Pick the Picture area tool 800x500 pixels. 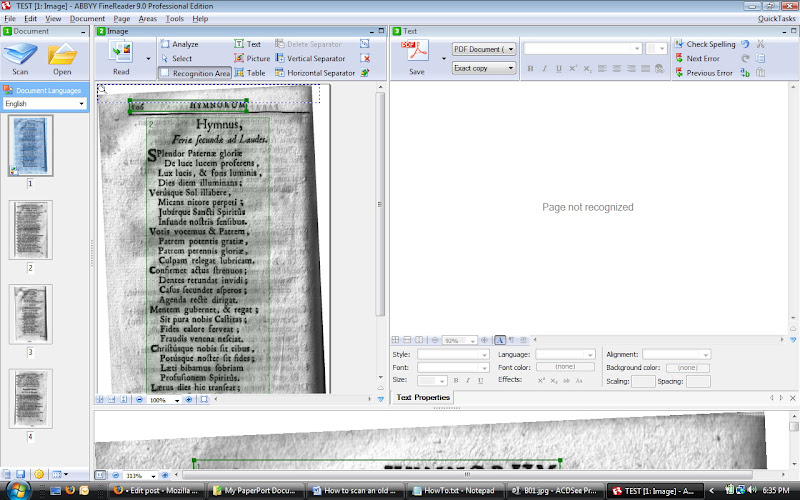coord(252,58)
